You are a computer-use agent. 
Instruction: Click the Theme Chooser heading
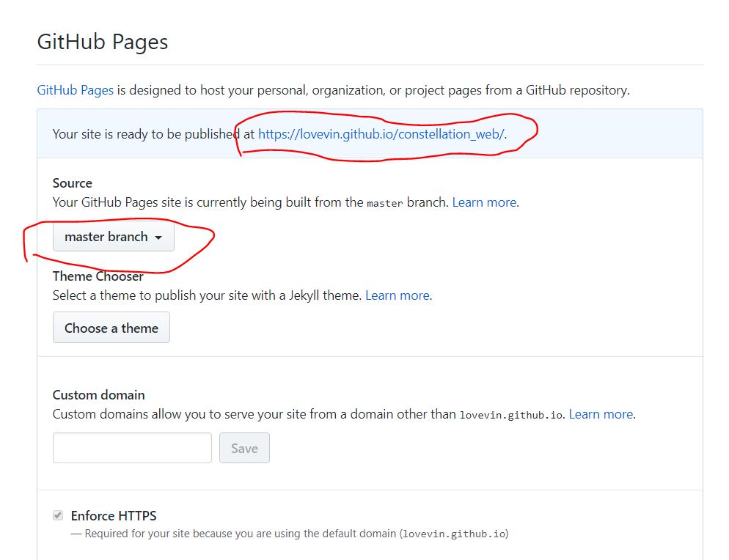pos(98,276)
